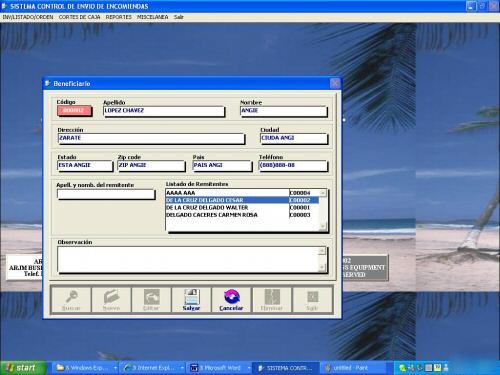Select DE LA CRUZ DELGADO WALTER in list
Viewport: 500px width, 375px height.
pos(242,208)
